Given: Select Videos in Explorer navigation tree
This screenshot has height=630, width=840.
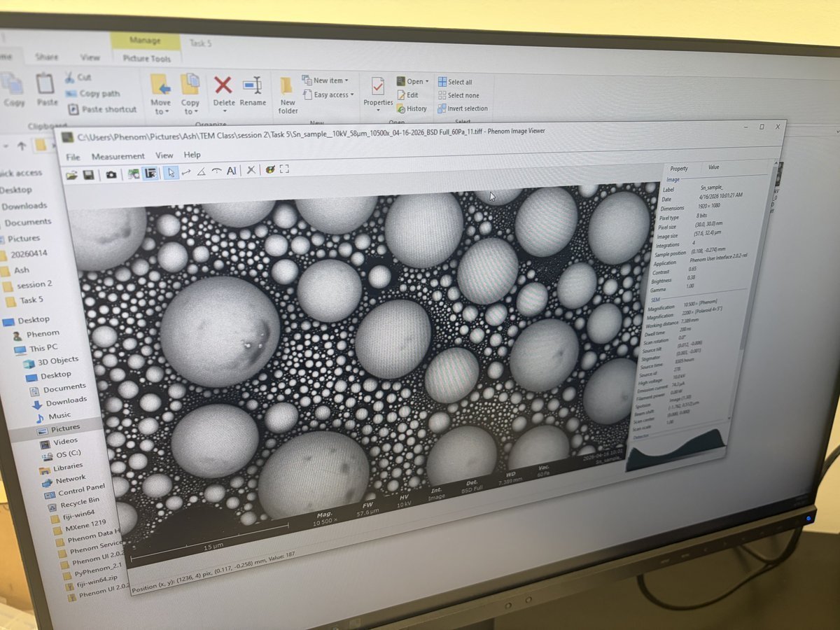Looking at the screenshot, I should [x=58, y=441].
